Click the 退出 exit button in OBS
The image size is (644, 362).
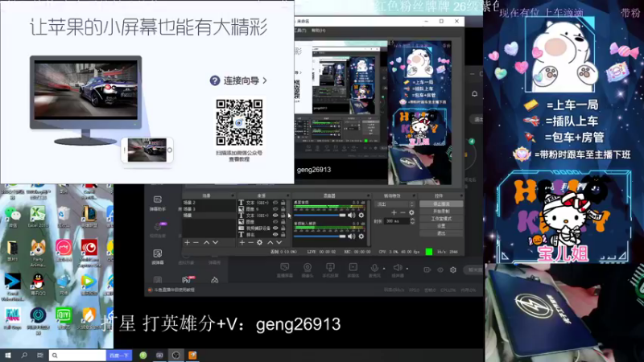click(x=441, y=233)
